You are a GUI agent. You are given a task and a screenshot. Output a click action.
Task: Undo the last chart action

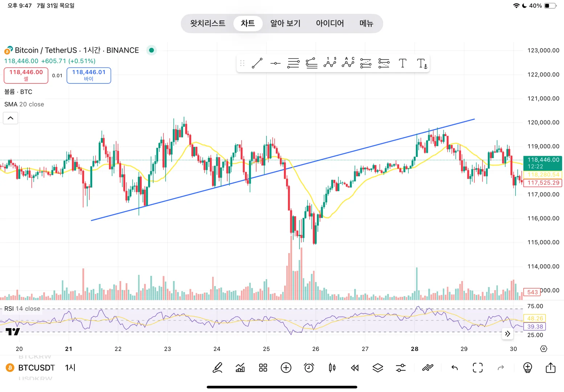click(454, 368)
